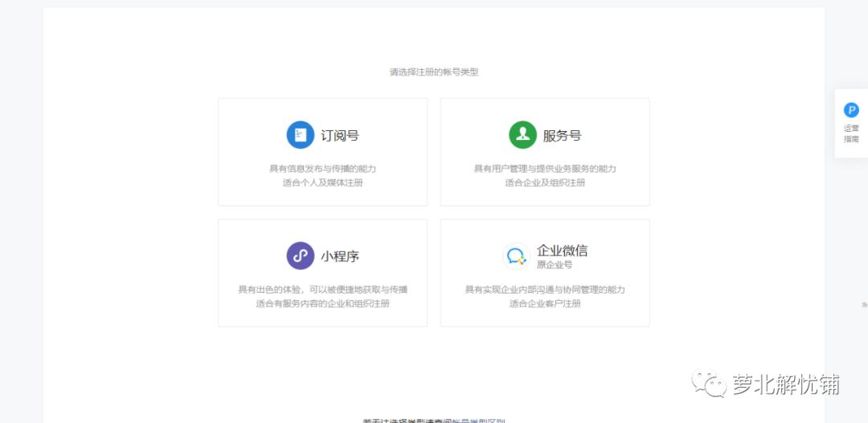
Task: Choose the 小程序 account type title
Action: [x=340, y=257]
